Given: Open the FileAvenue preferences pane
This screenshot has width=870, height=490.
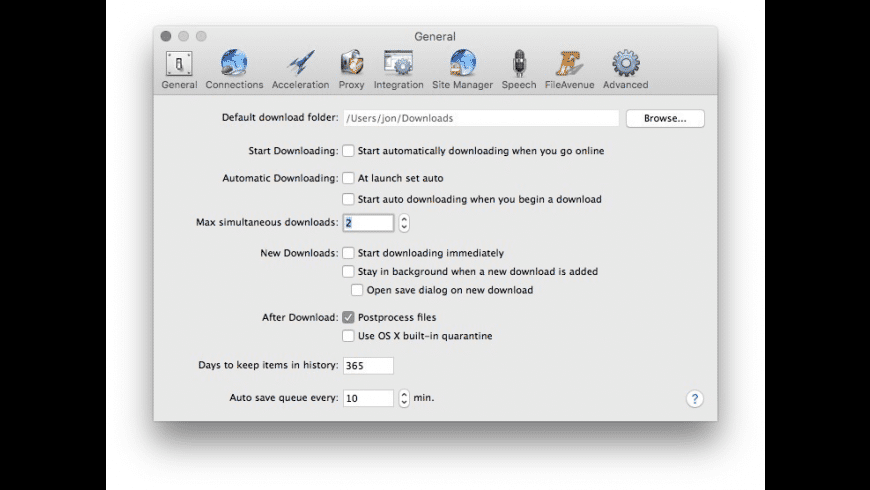Looking at the screenshot, I should pos(569,70).
